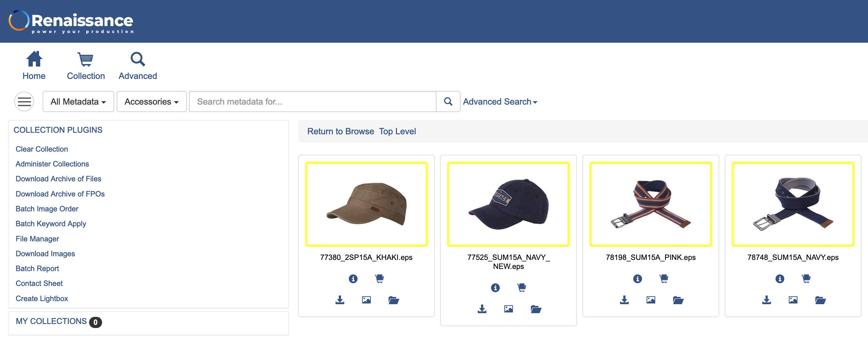Open image preview for 78748_SUM15A_NAVY.eps

tap(793, 300)
